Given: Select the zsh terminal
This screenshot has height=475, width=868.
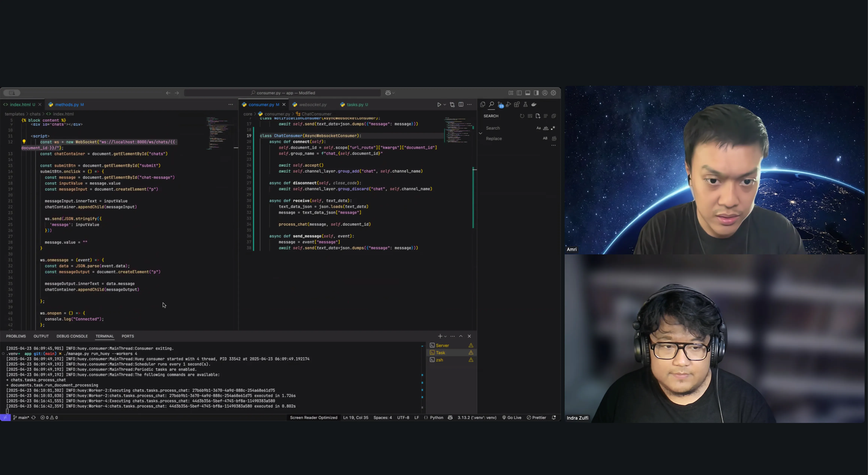Looking at the screenshot, I should click(451, 360).
